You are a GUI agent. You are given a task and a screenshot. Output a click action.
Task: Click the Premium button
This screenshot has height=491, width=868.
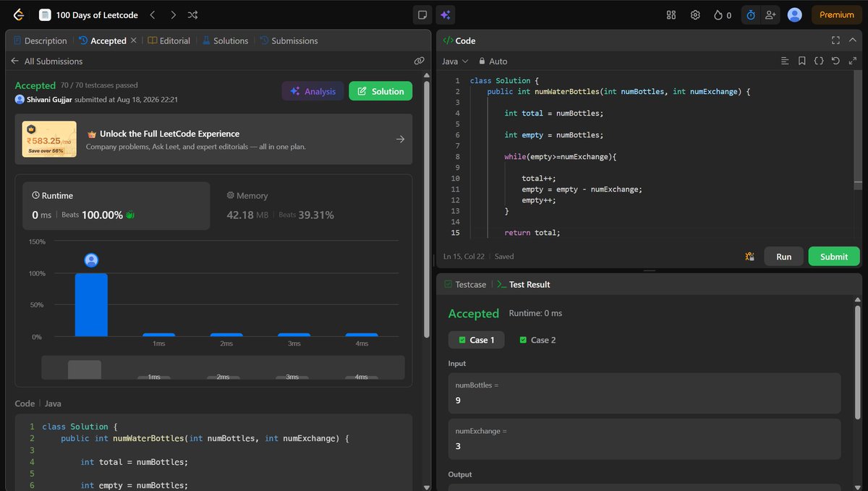click(x=837, y=14)
